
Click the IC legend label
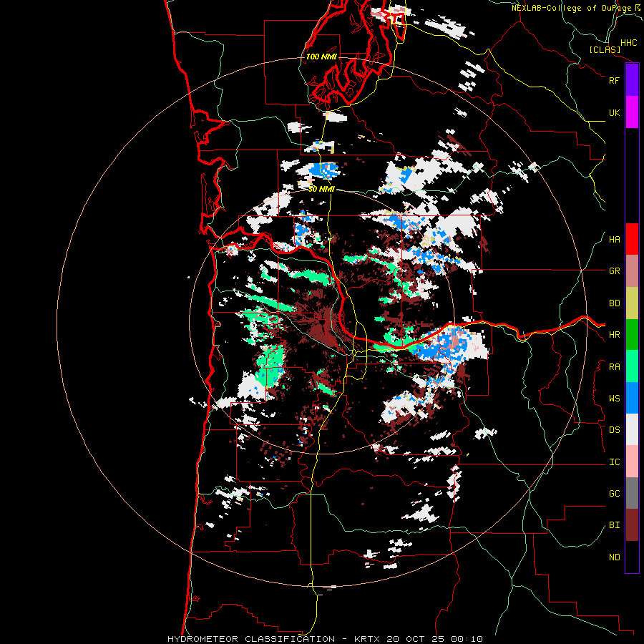point(614,462)
